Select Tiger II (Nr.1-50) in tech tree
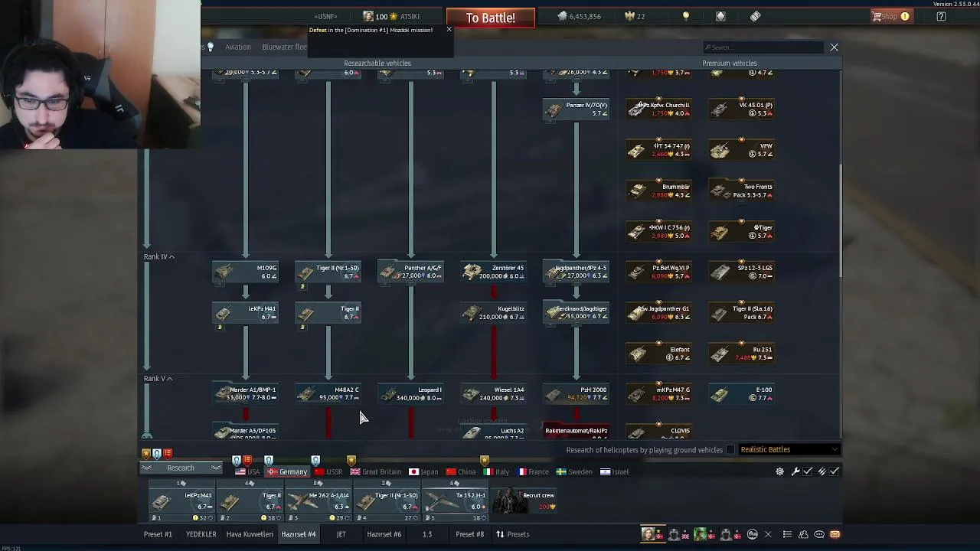980x551 pixels. coord(328,272)
